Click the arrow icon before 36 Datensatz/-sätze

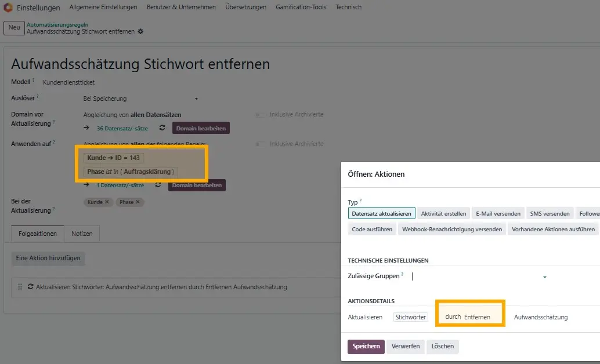86,128
